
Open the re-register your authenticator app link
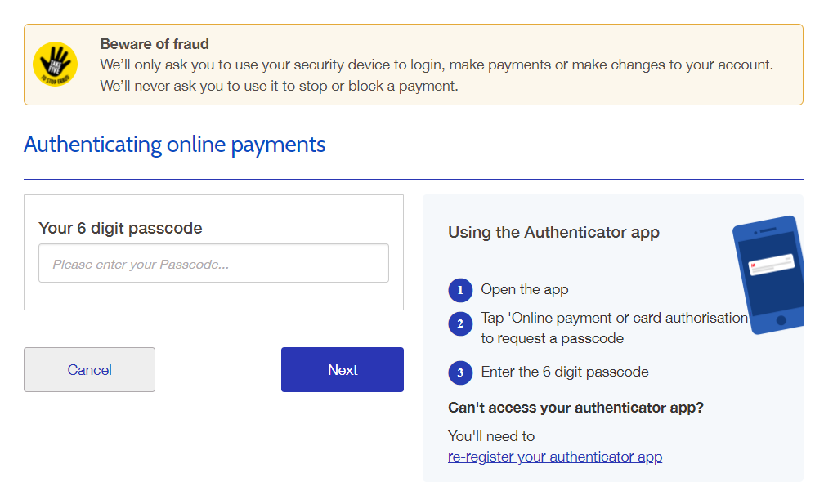click(554, 457)
